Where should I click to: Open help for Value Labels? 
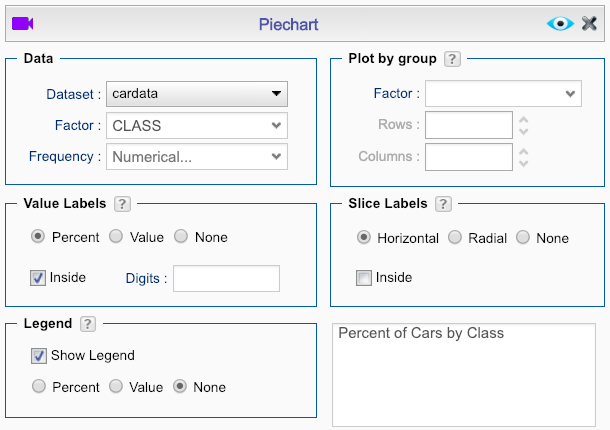122,204
